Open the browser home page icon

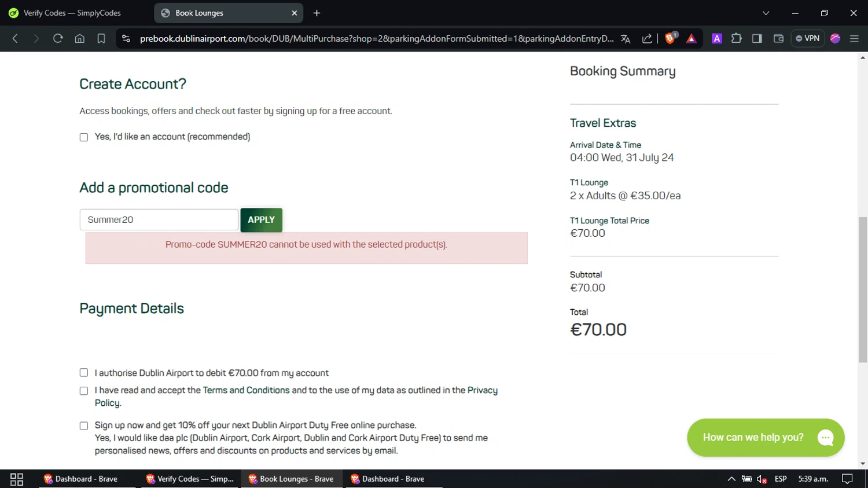[x=80, y=39]
